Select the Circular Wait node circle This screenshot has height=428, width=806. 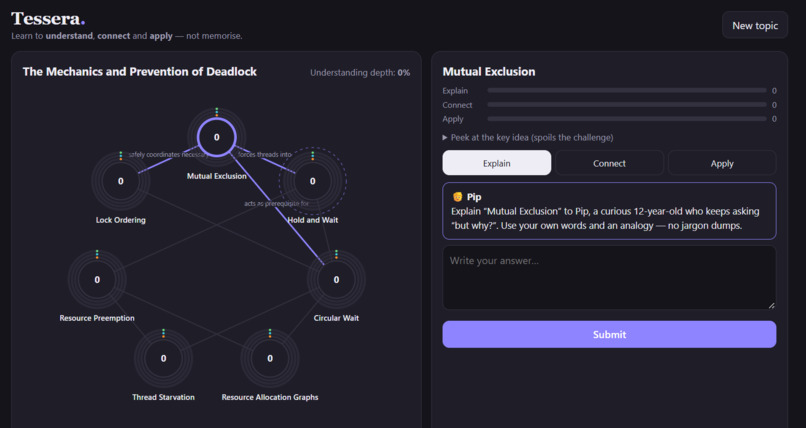[x=336, y=280]
